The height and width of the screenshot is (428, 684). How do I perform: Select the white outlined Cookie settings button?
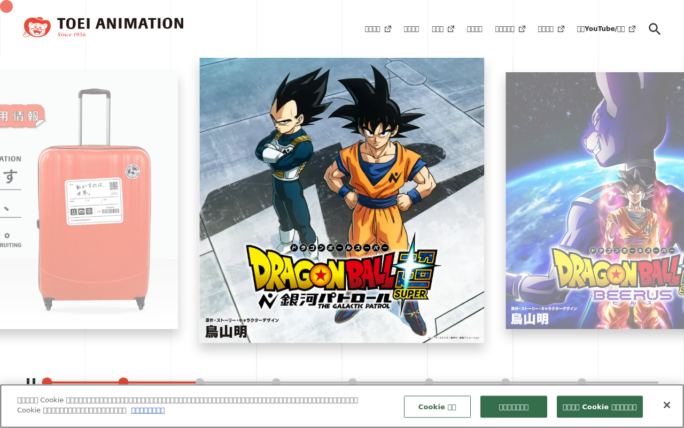pos(437,407)
